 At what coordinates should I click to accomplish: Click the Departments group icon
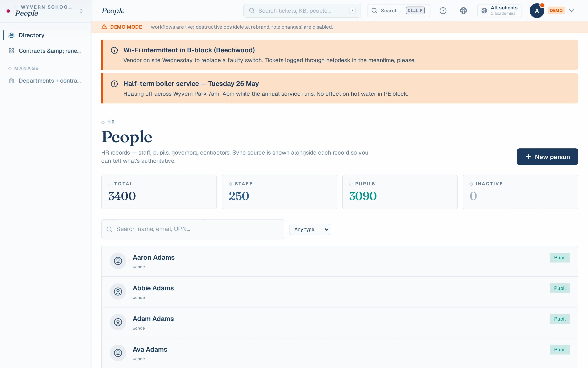click(x=11, y=81)
